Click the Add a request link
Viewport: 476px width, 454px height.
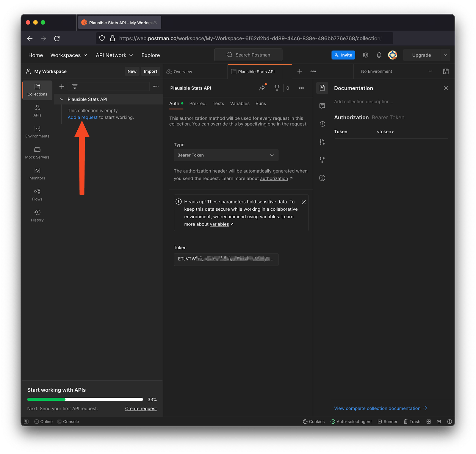82,117
